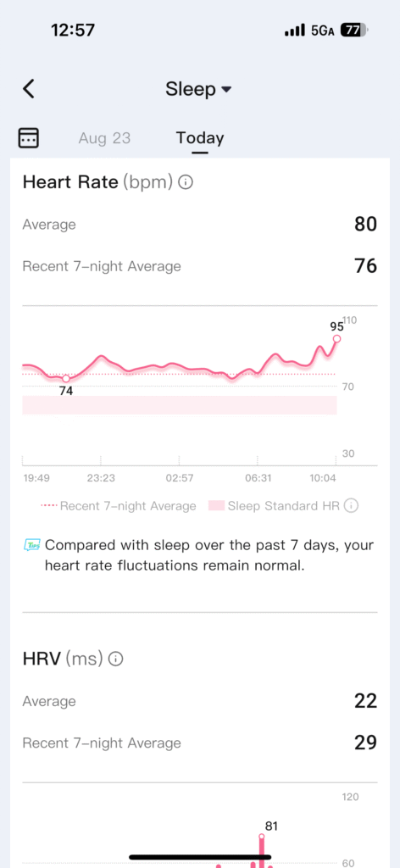Tap the Heart Rate info icon
The width and height of the screenshot is (400, 868).
(x=186, y=182)
